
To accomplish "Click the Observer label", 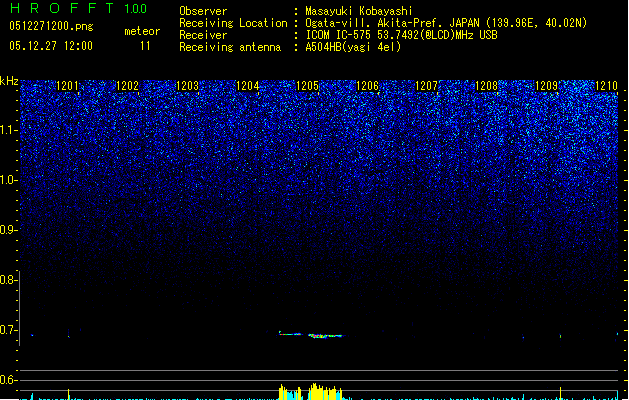I will pos(203,11).
